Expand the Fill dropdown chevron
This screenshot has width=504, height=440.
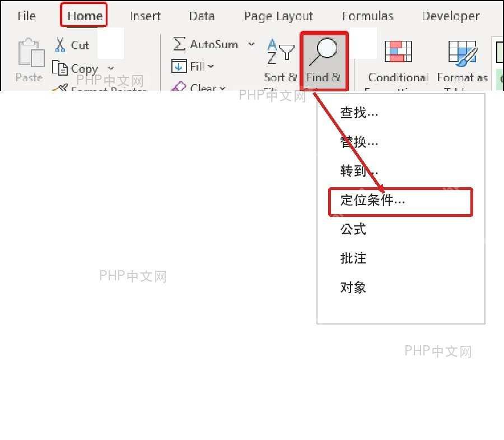tap(211, 66)
